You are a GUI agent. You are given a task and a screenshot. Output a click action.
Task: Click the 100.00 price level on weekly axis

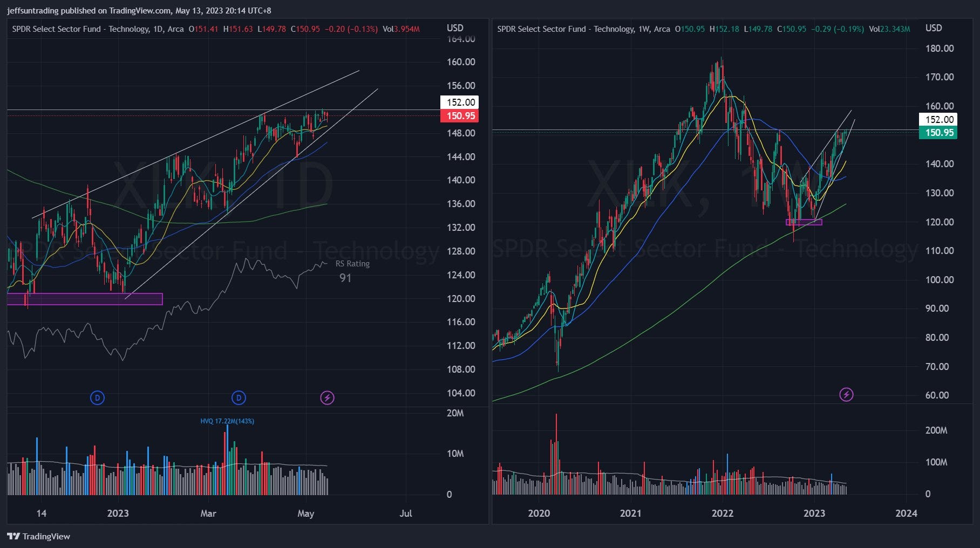point(940,280)
